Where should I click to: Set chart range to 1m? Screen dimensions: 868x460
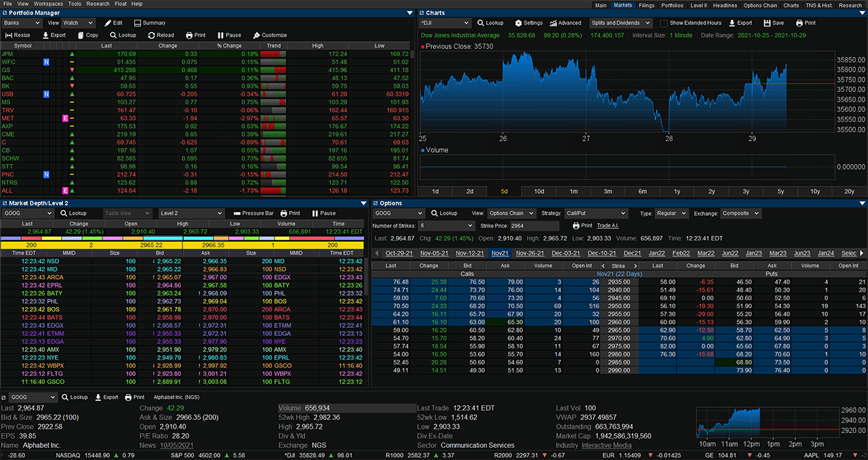[x=574, y=192]
